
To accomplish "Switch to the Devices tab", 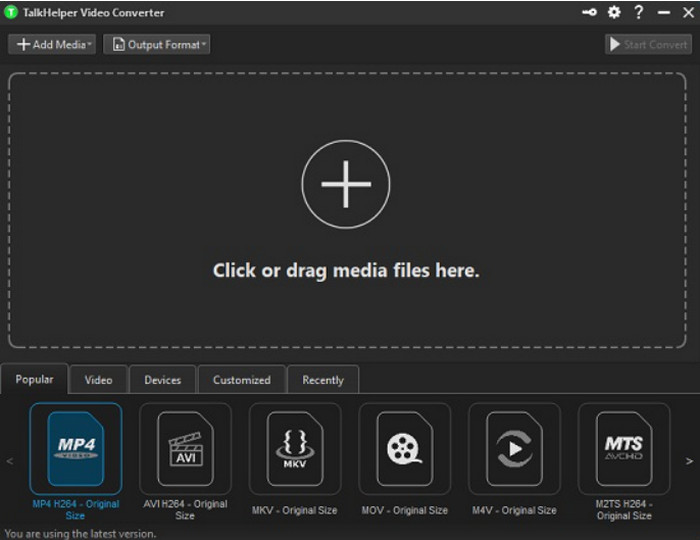I will tap(162, 380).
